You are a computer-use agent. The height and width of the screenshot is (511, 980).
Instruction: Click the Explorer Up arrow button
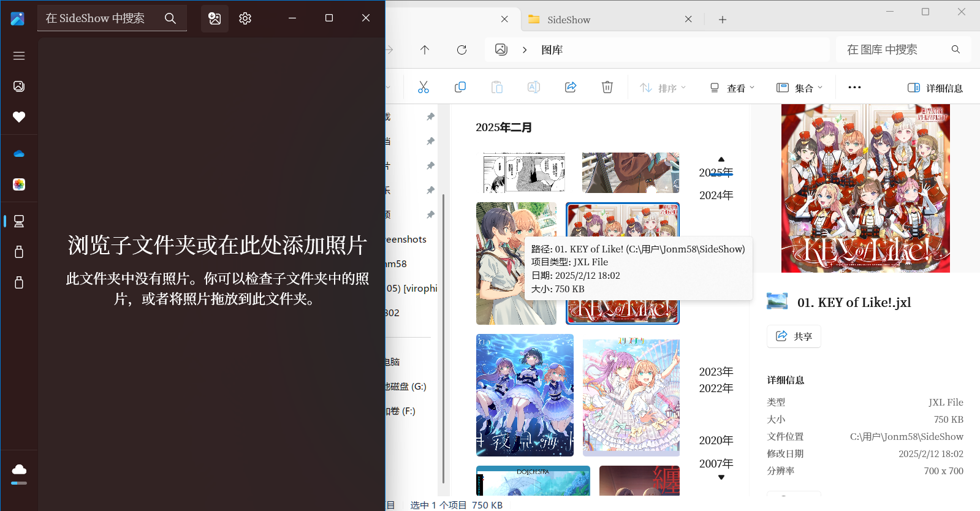click(425, 50)
